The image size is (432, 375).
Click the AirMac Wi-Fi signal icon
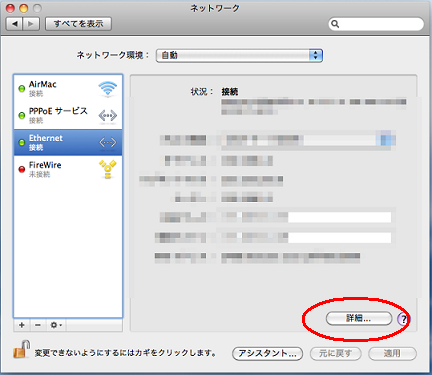click(108, 89)
